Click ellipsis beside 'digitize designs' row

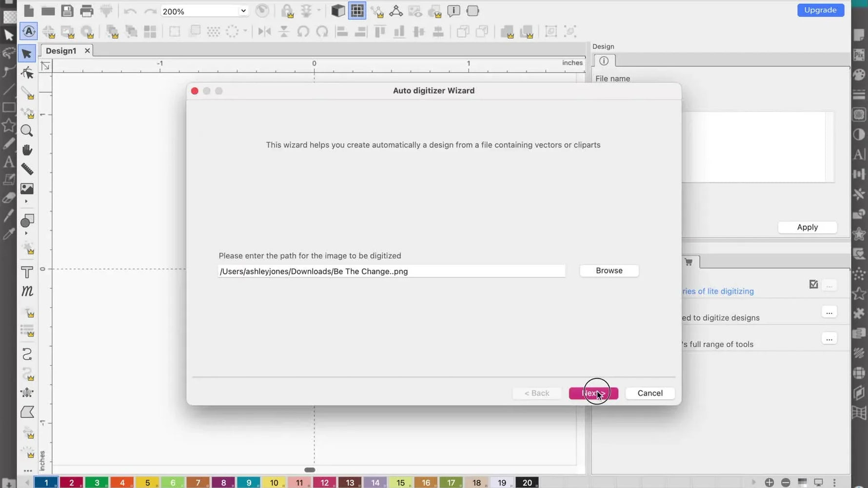[829, 312]
